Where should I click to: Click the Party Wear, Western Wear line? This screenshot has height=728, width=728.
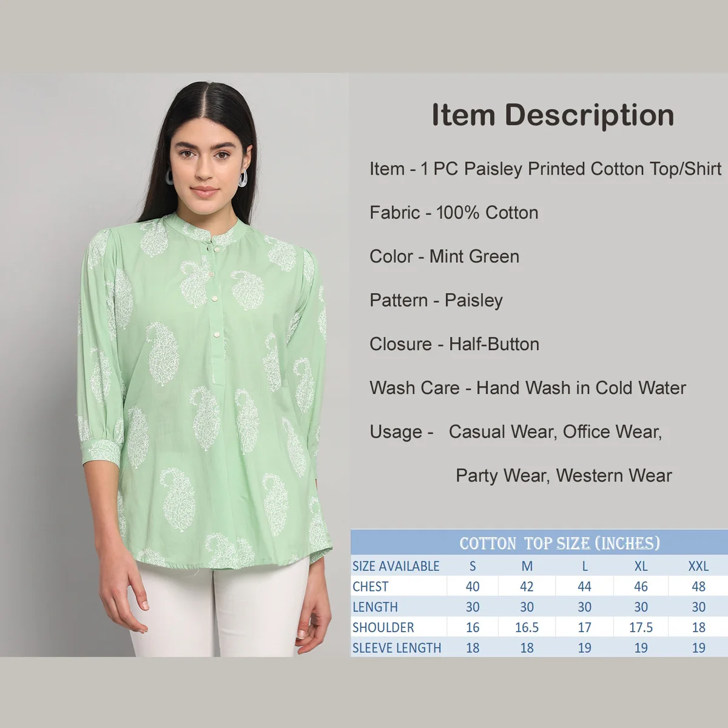(564, 476)
